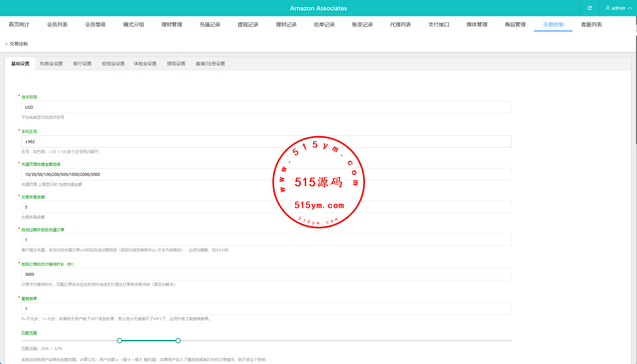637x364 pixels.
Task: Click the 交易控制 breadcrumb link
Action: tap(19, 44)
